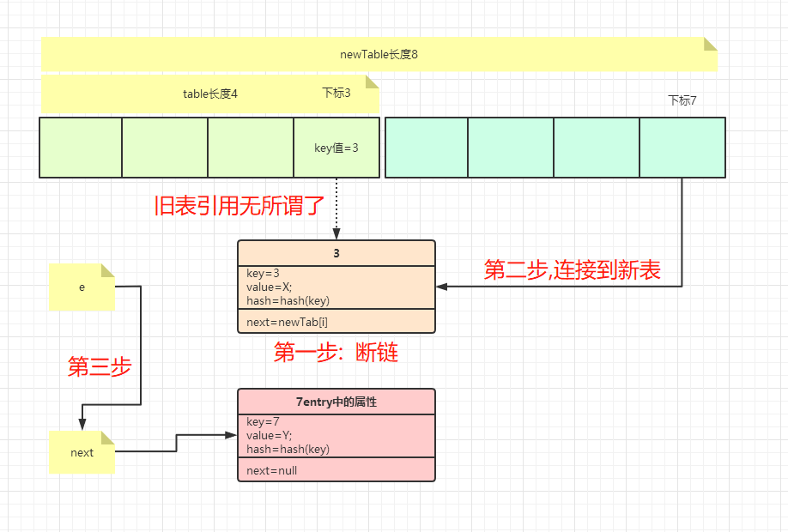This screenshot has width=788, height=532.
Task: Click the red text "第一步: 断链"
Action: click(x=338, y=352)
